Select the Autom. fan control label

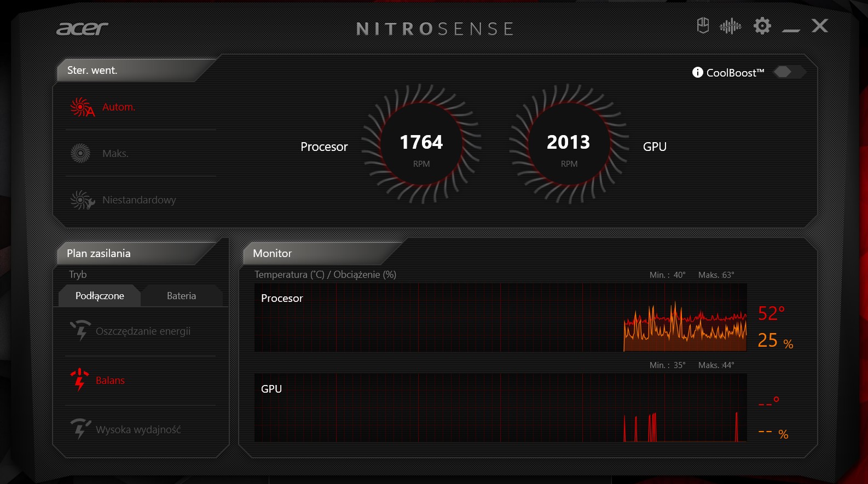click(118, 107)
